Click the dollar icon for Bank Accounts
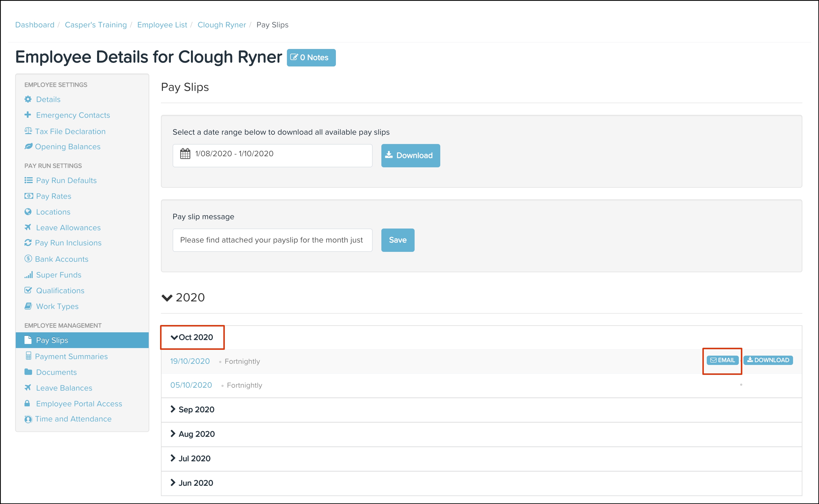Viewport: 819px width, 504px height. [28, 259]
